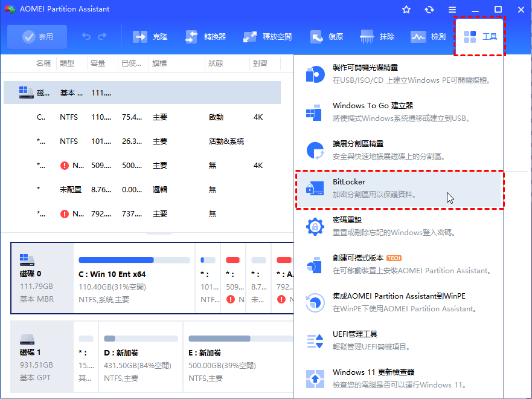The height and width of the screenshot is (399, 532).
Task: Select UEFI管理工具 menu item
Action: click(x=399, y=340)
